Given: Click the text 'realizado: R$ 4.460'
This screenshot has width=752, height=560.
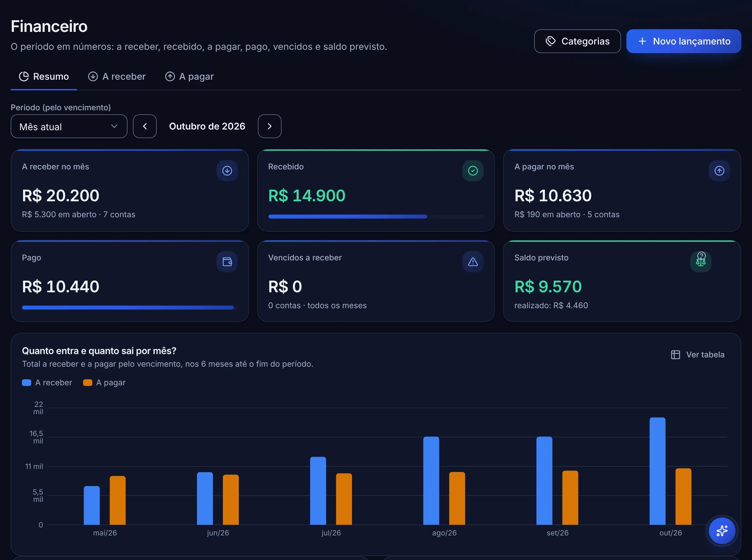Looking at the screenshot, I should [551, 306].
